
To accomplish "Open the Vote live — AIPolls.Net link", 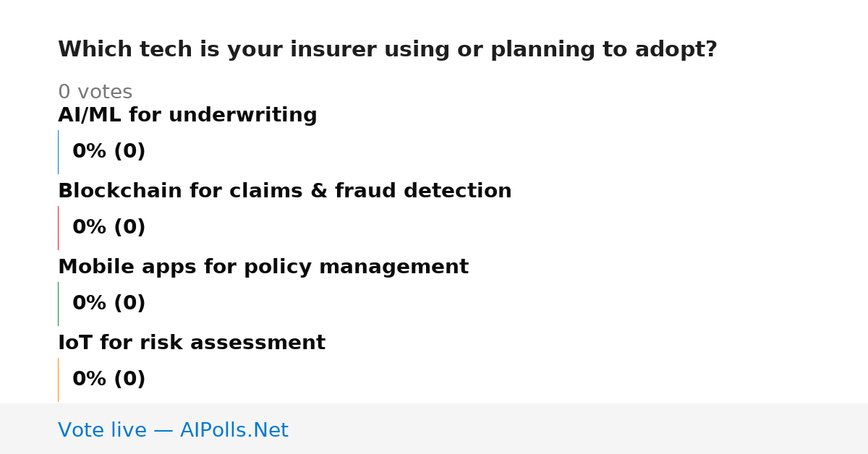I will tap(173, 431).
